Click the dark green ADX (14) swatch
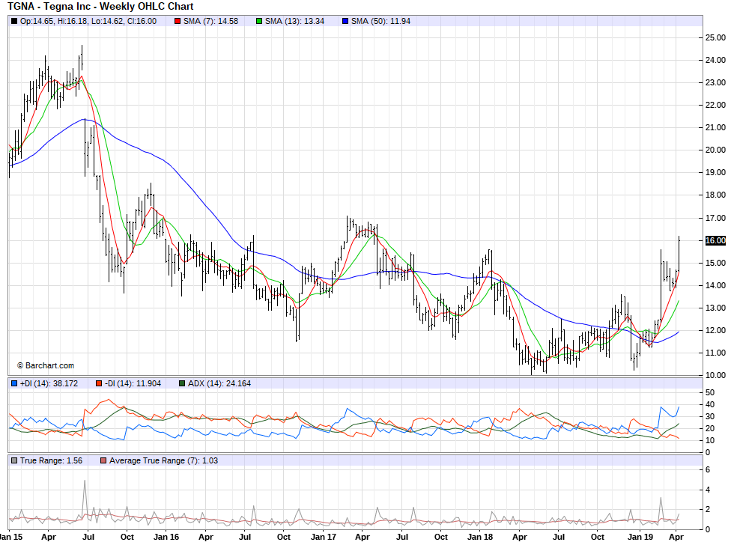This screenshot has height=560, width=734. [x=182, y=383]
